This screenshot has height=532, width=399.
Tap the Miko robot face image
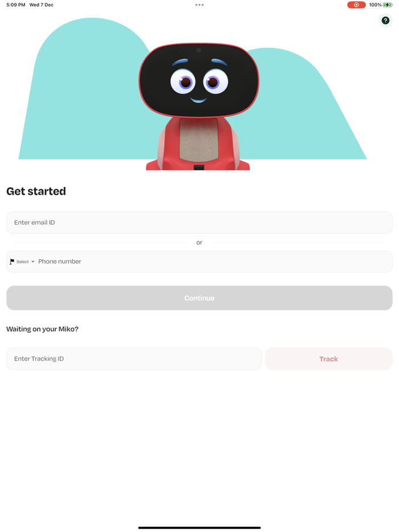(x=199, y=80)
